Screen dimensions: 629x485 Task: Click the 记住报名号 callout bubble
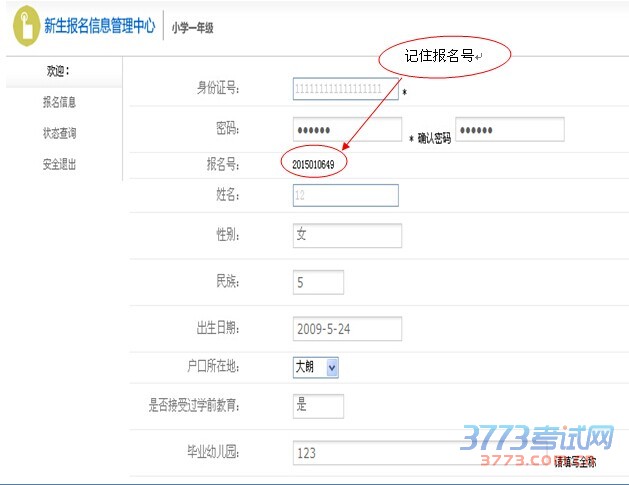[x=444, y=58]
